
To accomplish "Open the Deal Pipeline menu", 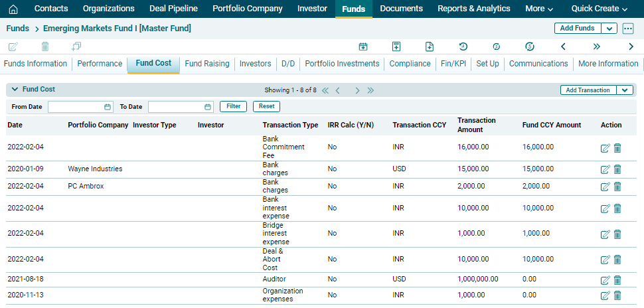I will [x=173, y=9].
